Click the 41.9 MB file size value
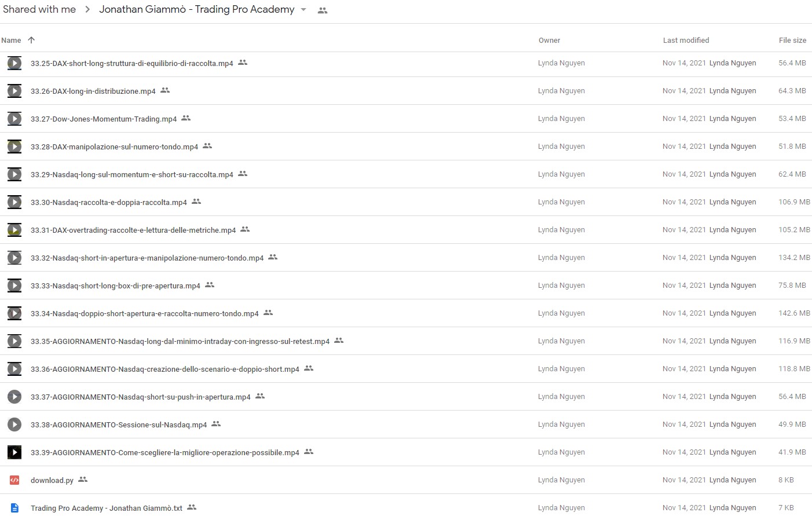The height and width of the screenshot is (516, 812). 792,452
